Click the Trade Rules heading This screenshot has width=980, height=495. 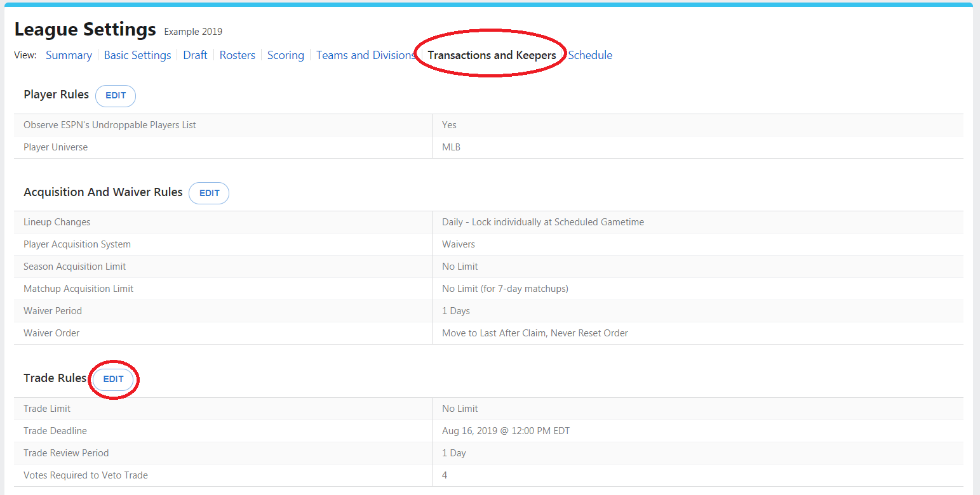(x=55, y=378)
